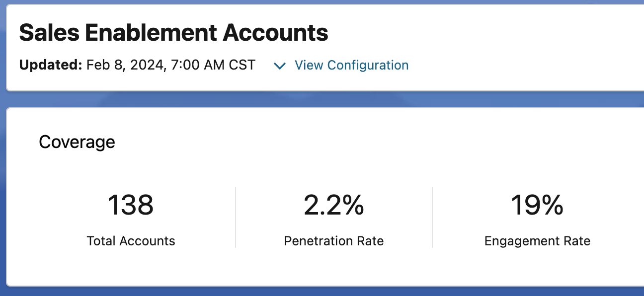644x296 pixels.
Task: Click the Coverage section heading
Action: coord(77,142)
